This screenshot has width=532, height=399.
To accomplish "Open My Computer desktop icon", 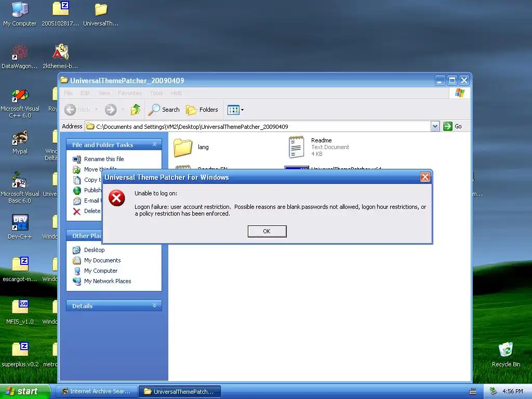I will click(x=20, y=14).
